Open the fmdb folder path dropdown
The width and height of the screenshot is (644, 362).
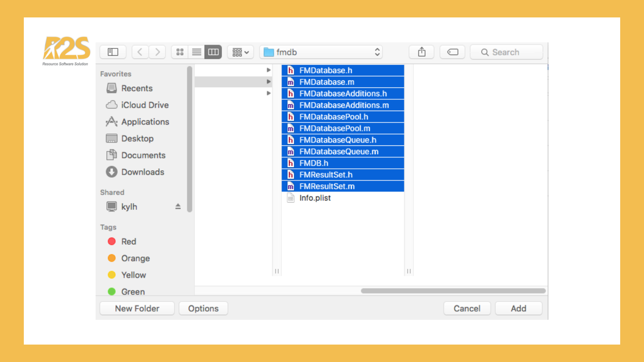click(x=377, y=52)
